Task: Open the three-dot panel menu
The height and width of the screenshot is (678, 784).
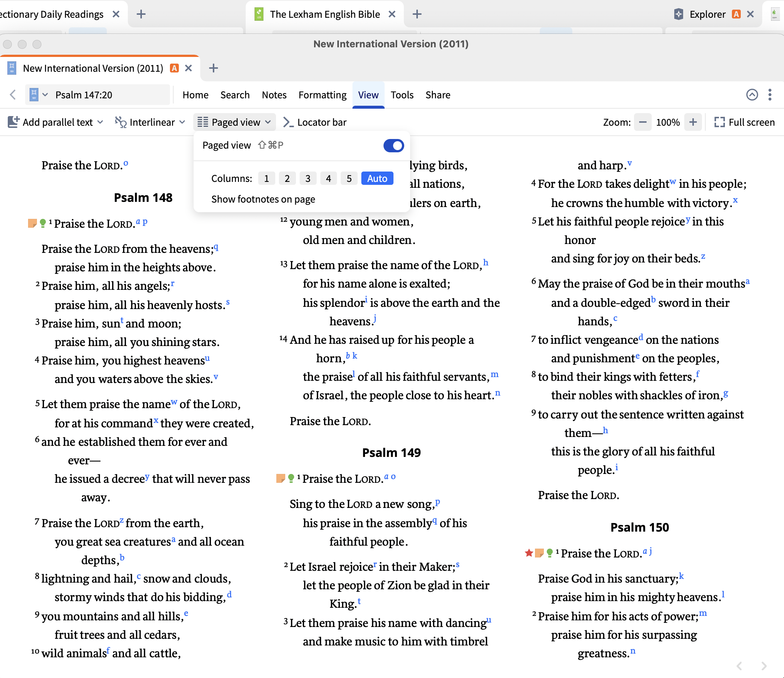Action: (x=770, y=95)
